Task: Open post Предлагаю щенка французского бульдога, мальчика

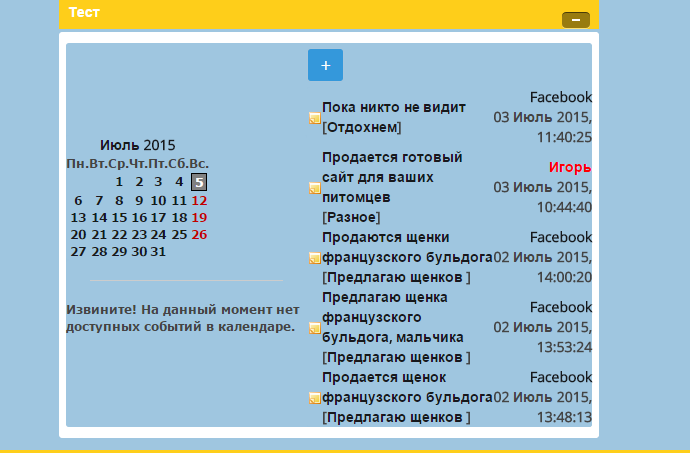Action: [393, 317]
